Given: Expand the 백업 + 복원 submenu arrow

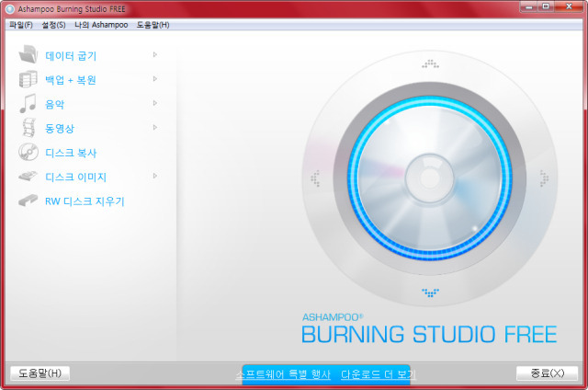Looking at the screenshot, I should point(155,79).
